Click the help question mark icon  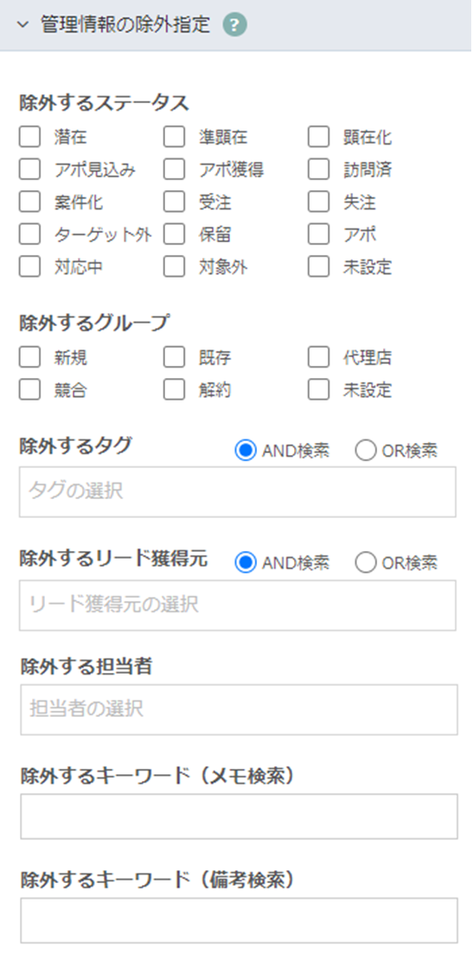tap(235, 25)
